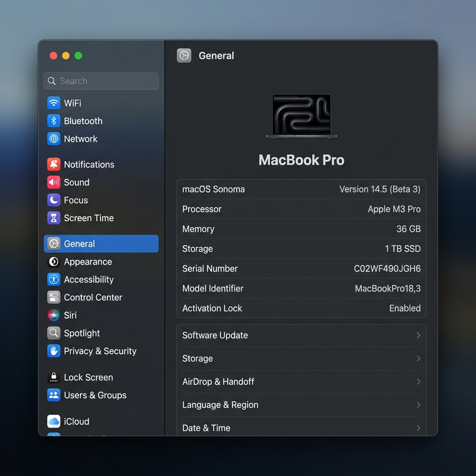Screen dimensions: 476x476
Task: Go to Users & Groups
Action: click(95, 395)
